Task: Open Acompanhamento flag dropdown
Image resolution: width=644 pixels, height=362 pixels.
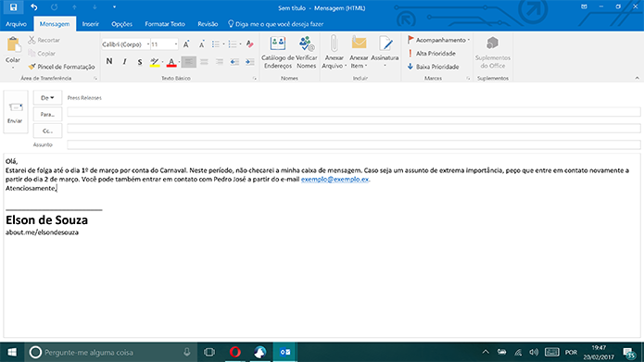Action: (438, 40)
